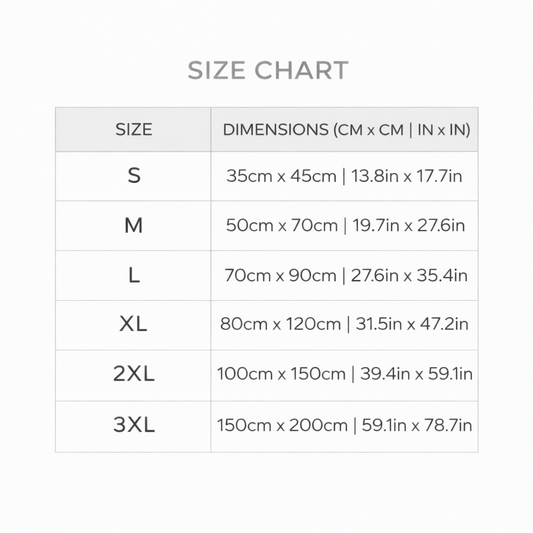Select the M size cell
Image resolution: width=533 pixels, height=533 pixels.
(x=133, y=226)
